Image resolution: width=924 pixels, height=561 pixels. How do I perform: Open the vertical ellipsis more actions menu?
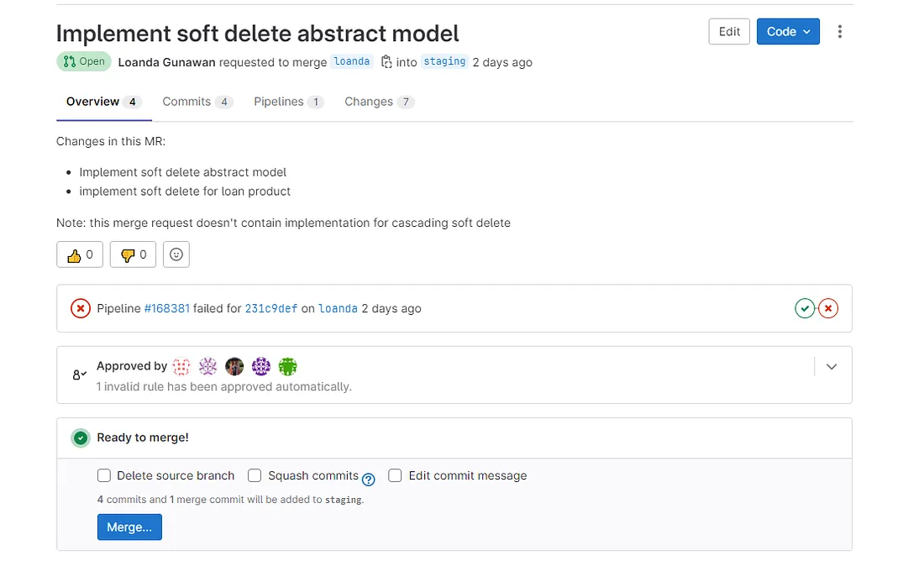[839, 32]
